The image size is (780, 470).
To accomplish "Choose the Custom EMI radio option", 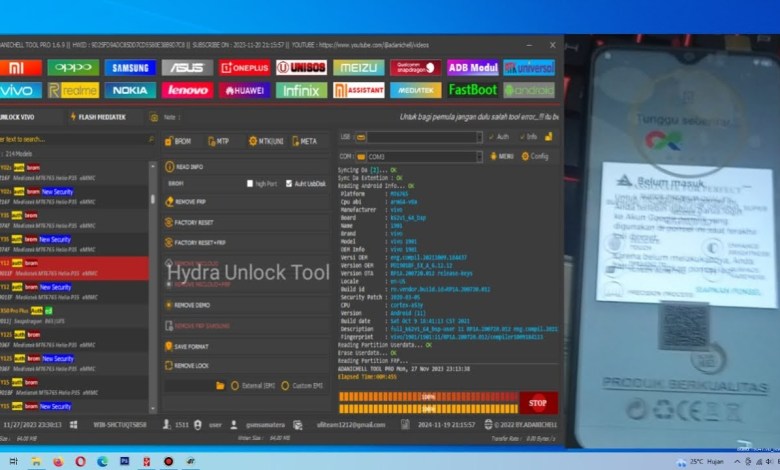I will pos(285,384).
